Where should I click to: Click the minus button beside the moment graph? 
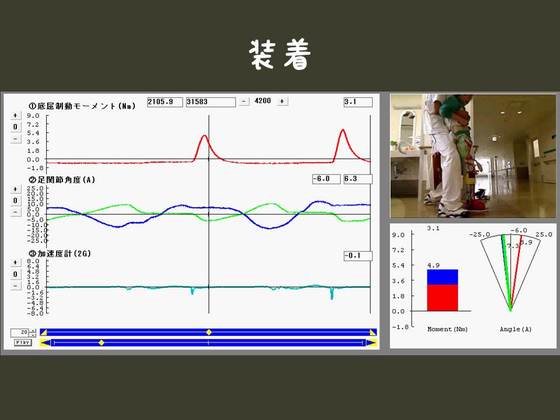click(x=15, y=139)
